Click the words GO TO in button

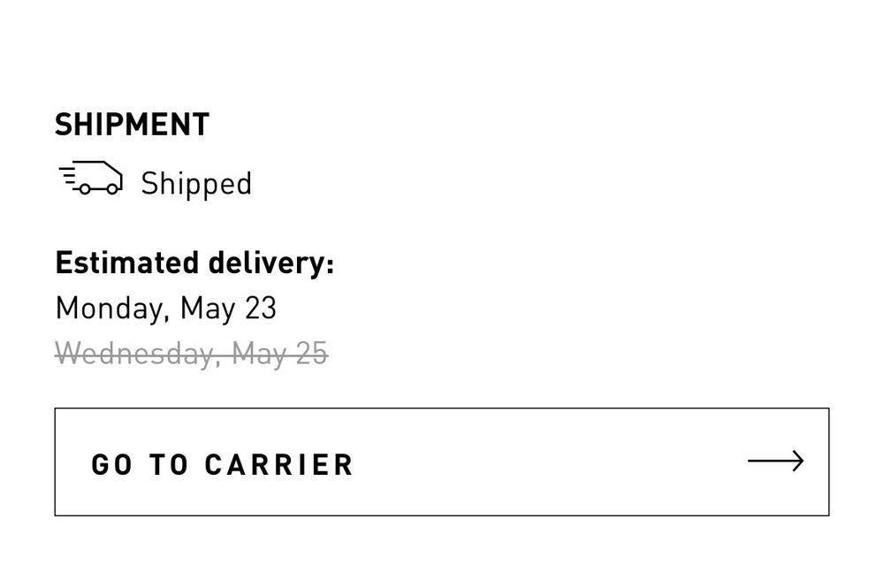click(140, 465)
